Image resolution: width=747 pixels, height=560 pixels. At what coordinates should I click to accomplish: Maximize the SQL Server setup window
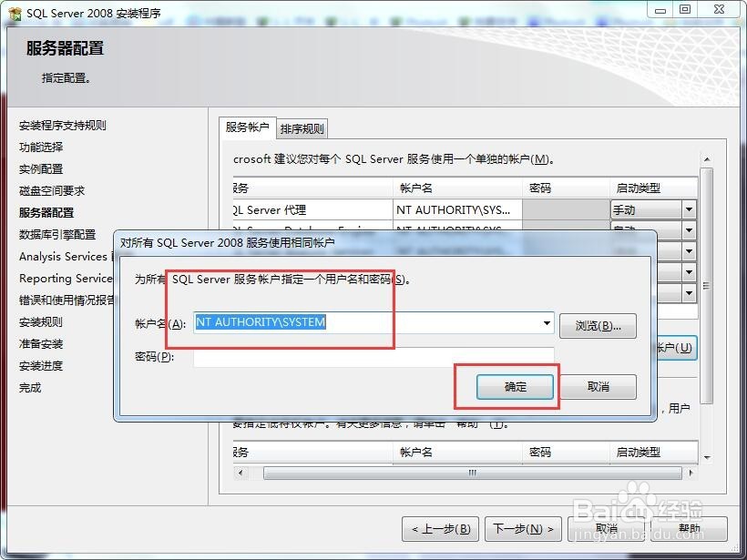pos(685,9)
